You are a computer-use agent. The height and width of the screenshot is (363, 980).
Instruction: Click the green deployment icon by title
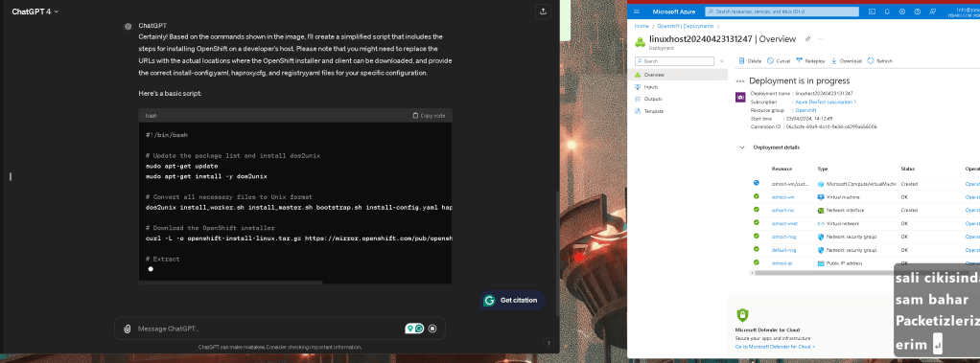(x=640, y=41)
